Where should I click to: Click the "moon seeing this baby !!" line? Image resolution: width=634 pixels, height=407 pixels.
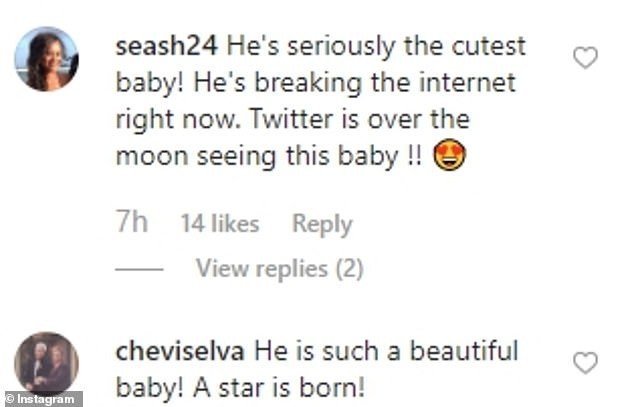coord(270,158)
